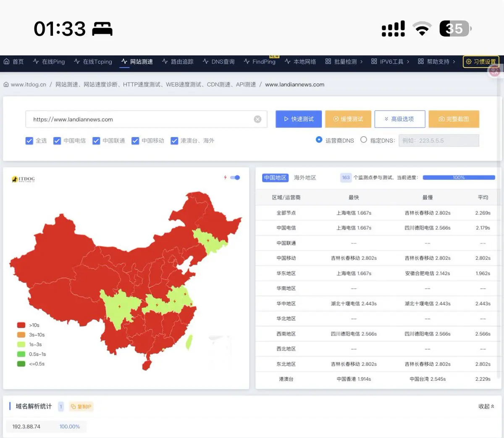The width and height of the screenshot is (504, 438).
Task: Click the <=0.5s dark green legend swatch
Action: [21, 364]
